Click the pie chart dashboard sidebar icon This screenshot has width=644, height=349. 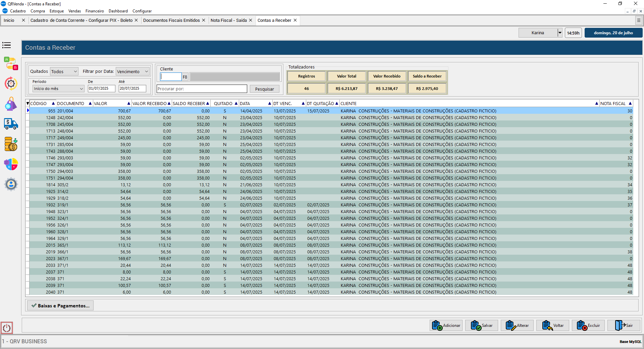point(11,164)
